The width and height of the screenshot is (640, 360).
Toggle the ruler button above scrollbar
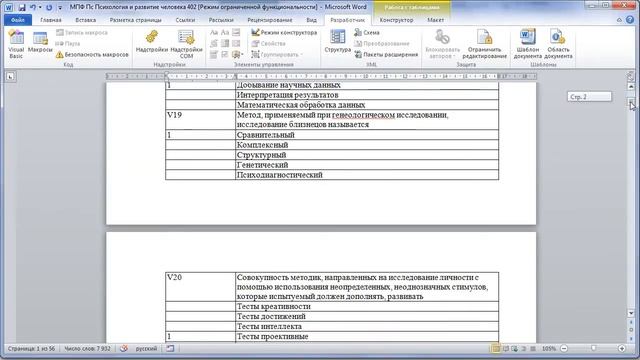click(631, 76)
